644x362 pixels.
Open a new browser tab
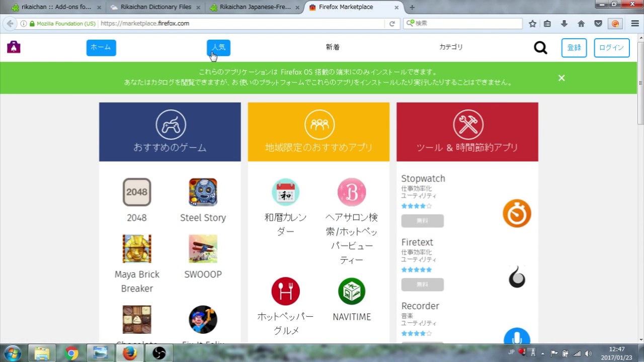(413, 7)
